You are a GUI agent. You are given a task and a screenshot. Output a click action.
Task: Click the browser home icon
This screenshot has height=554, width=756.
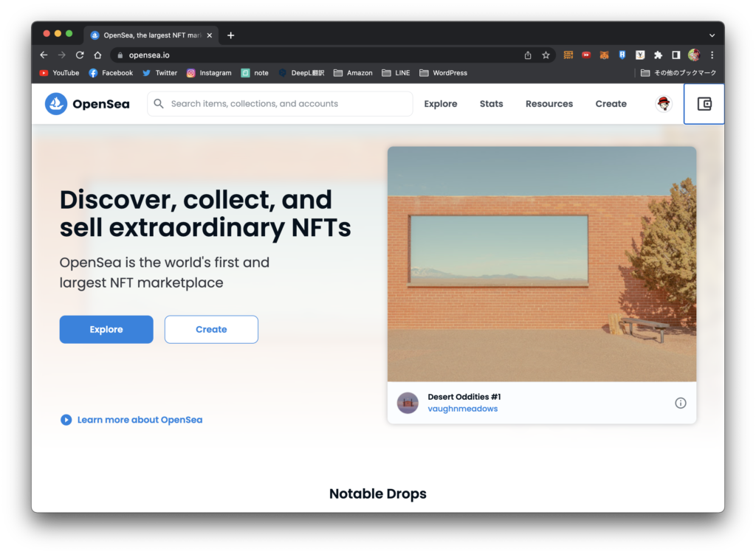pyautogui.click(x=98, y=55)
